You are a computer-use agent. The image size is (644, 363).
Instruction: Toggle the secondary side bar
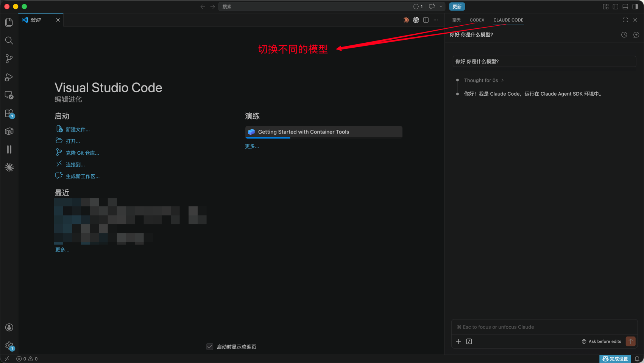635,6
